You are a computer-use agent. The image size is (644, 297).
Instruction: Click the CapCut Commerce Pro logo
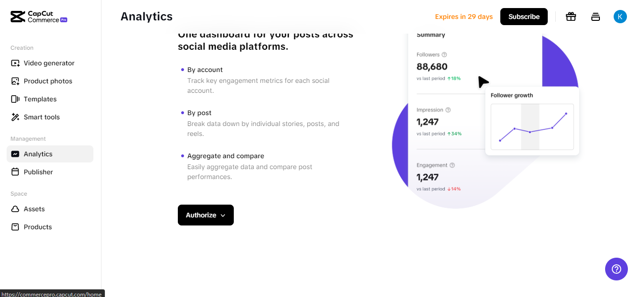(39, 17)
